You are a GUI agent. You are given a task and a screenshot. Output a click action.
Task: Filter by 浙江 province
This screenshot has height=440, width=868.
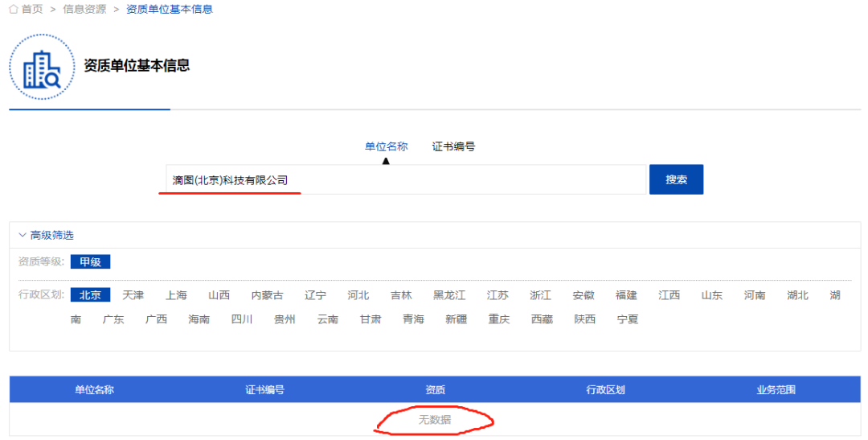[540, 295]
